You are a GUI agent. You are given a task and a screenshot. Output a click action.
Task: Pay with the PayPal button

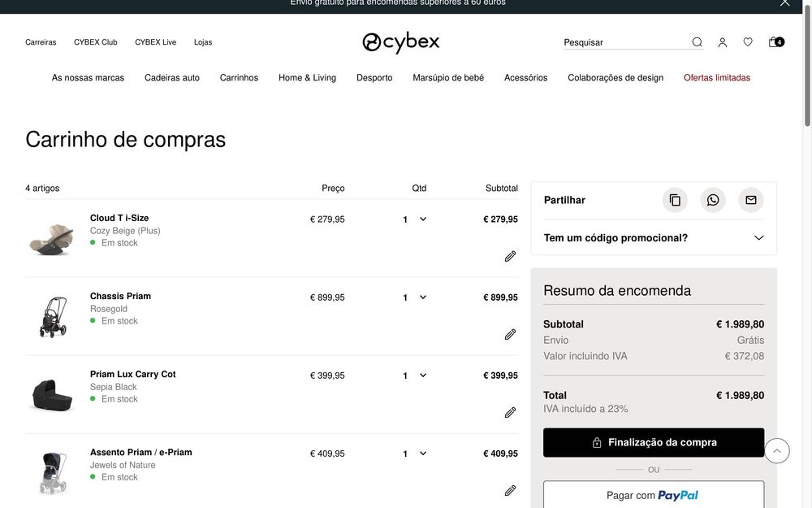(x=654, y=495)
